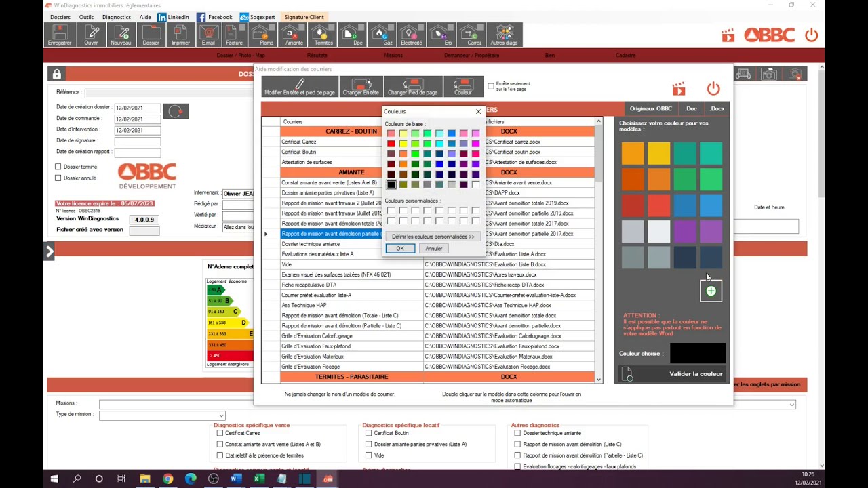
Task: Open the Missions dropdown arrow
Action: coord(791,405)
